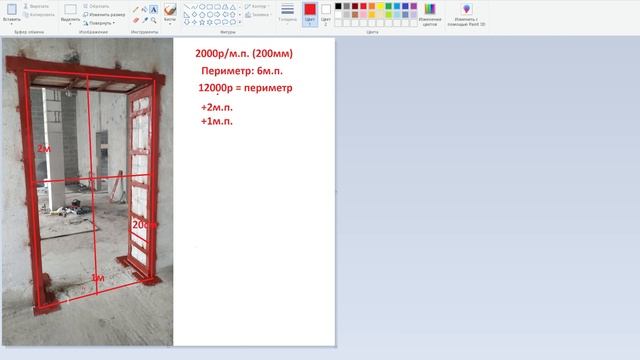Select the Fill with color bucket tool
640x360 pixels.
[x=144, y=9]
